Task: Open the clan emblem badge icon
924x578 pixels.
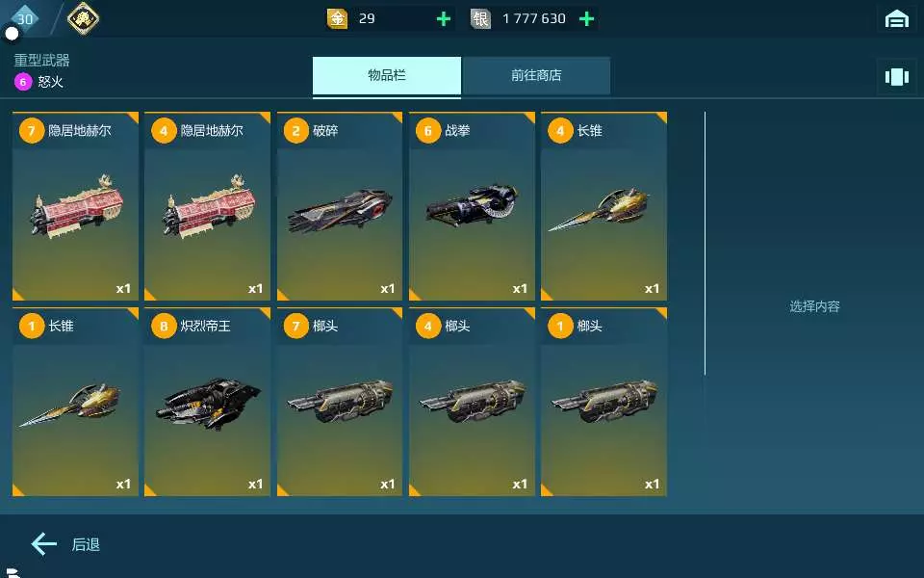Action: (83, 18)
